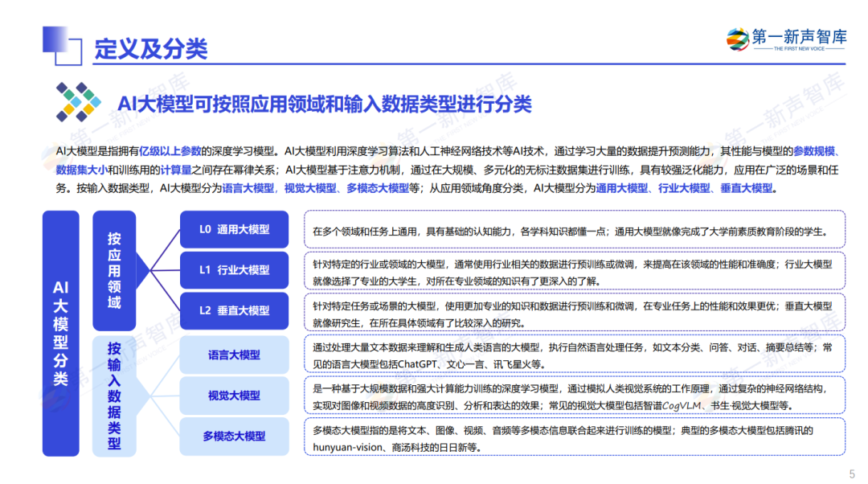
Task: Select the L1 行业大模型 box
Action: [234, 270]
